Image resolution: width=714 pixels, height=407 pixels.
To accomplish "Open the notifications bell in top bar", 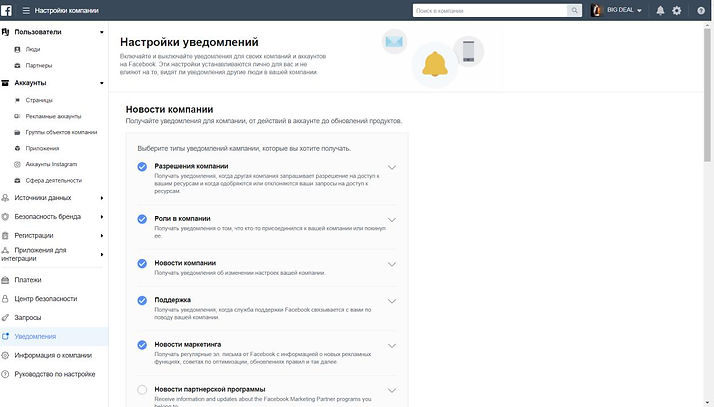I will point(660,10).
